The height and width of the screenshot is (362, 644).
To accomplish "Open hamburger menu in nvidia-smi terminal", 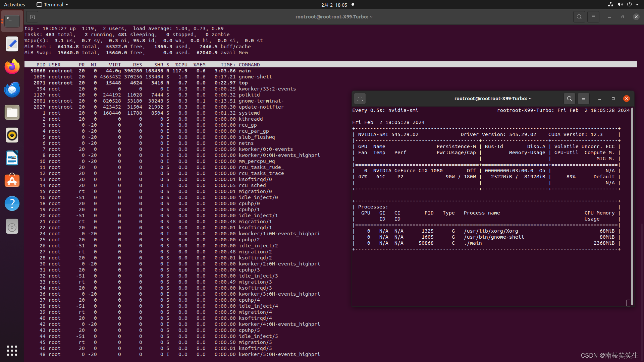I will coord(583,99).
